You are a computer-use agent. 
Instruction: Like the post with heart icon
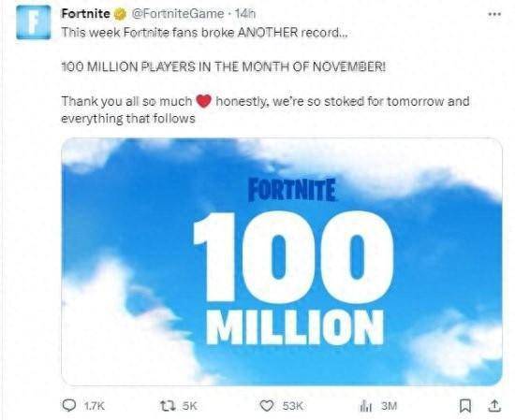(267, 406)
